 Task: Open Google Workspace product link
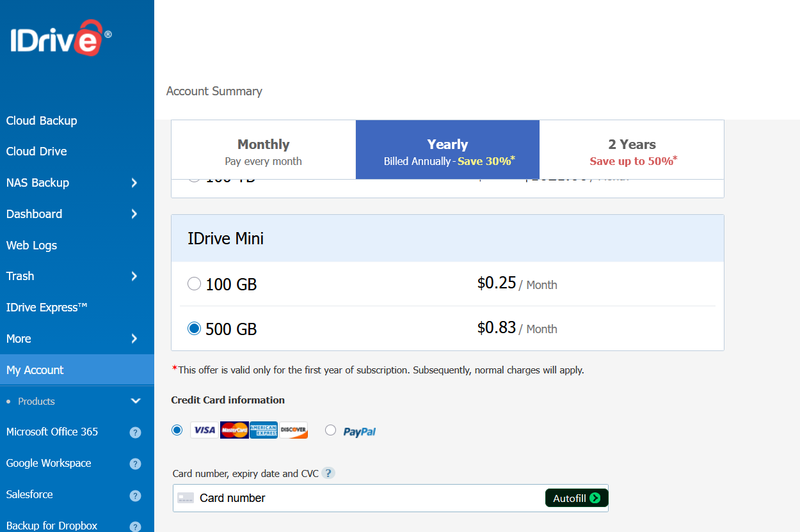click(49, 463)
